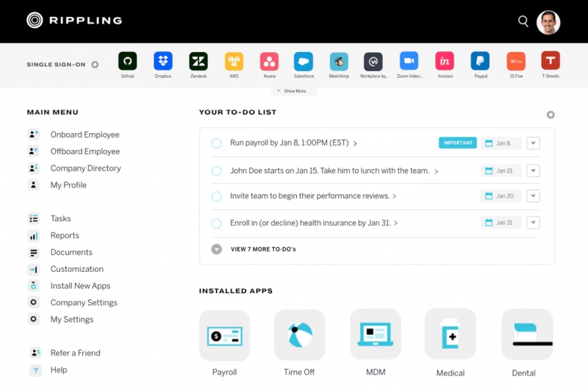Open the Dental installed app
The height and width of the screenshot is (391, 588).
pyautogui.click(x=527, y=334)
